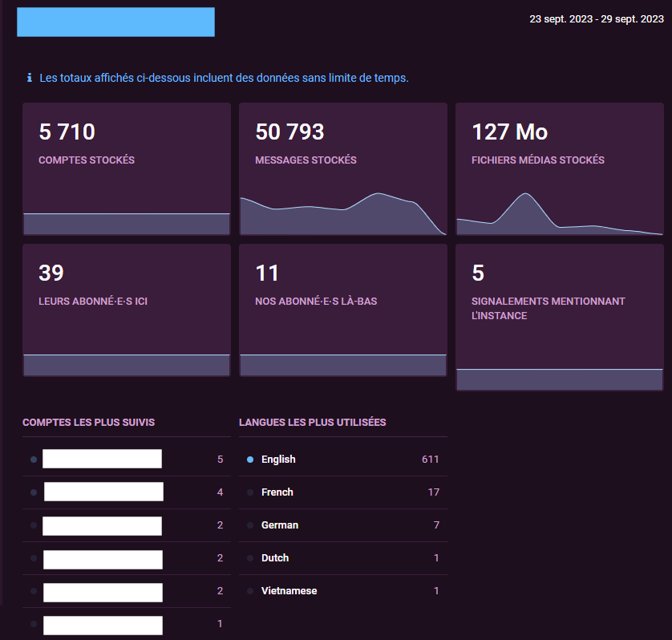Image resolution: width=672 pixels, height=640 pixels.
Task: Open the top followed account name with 5 followers
Action: pyautogui.click(x=102, y=459)
